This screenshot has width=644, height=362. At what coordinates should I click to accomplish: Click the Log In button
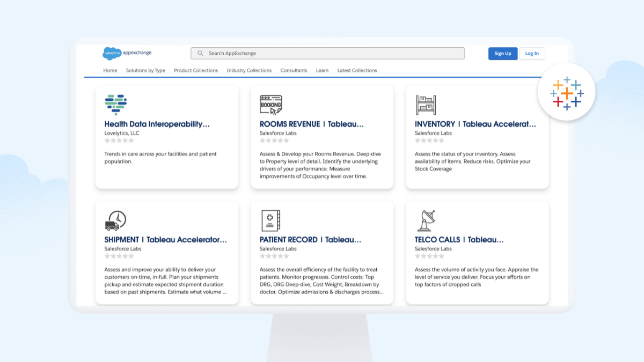pos(532,54)
